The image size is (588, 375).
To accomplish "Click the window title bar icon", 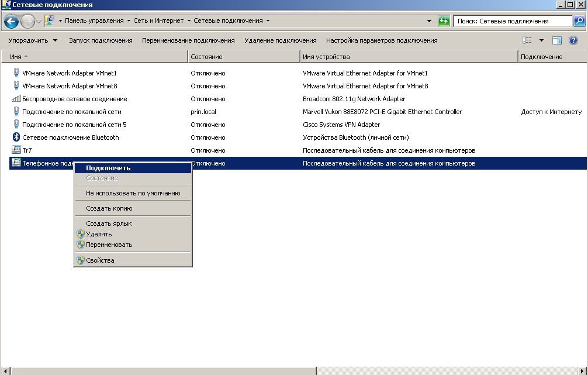I will (6, 5).
